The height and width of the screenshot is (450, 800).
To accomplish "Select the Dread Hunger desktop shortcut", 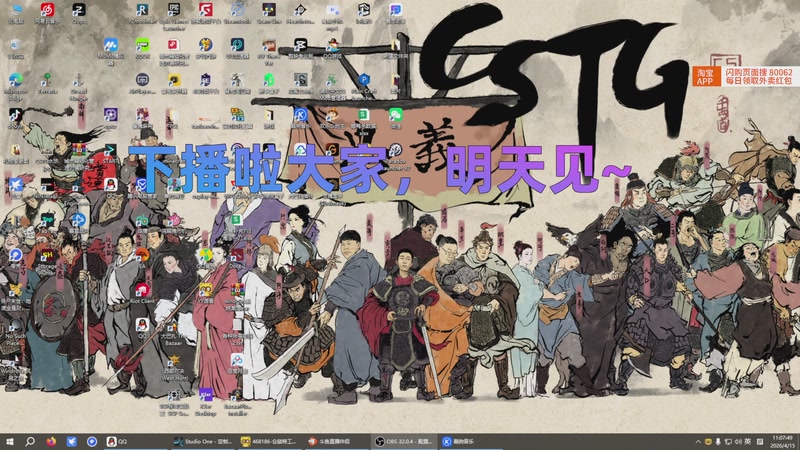I will pos(79,86).
